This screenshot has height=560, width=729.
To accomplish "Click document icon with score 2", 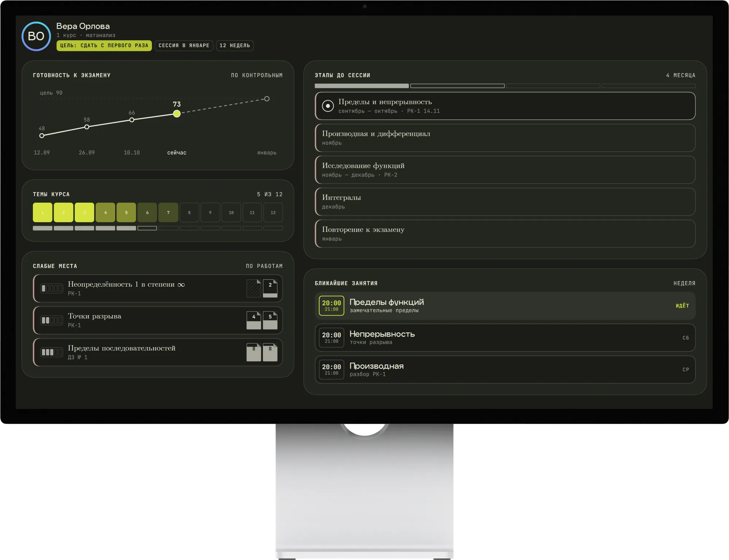I will 270,288.
